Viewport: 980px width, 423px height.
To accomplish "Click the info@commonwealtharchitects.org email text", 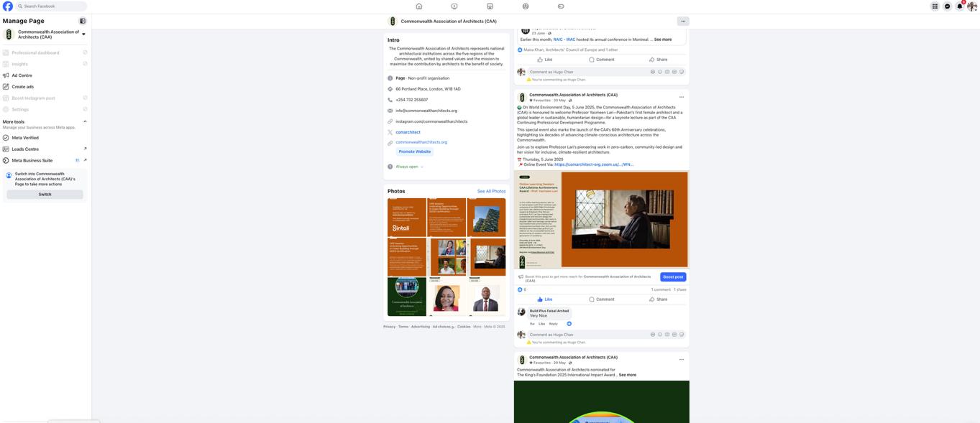I will (426, 111).
